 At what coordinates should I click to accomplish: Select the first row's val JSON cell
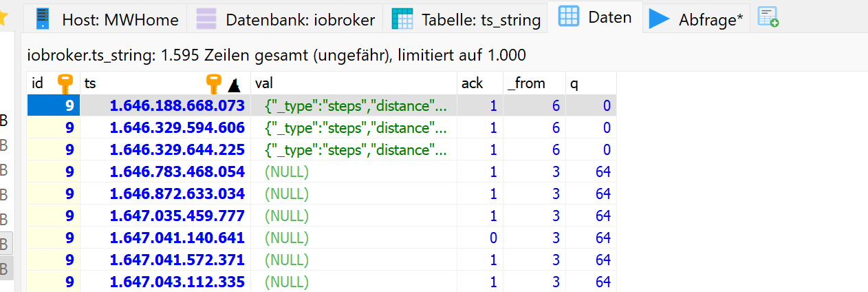(x=356, y=106)
